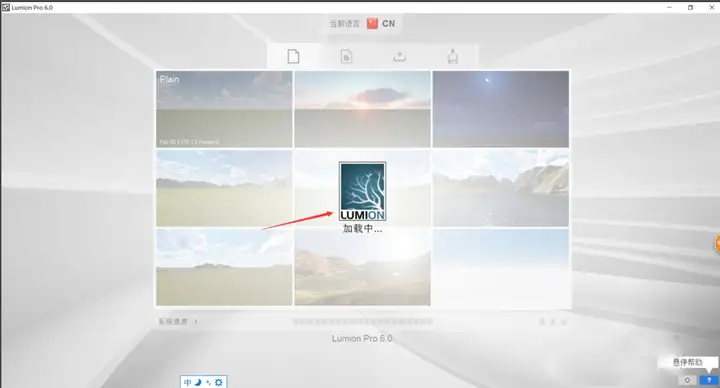Restore down the Lumion window
Screen dimensions: 720x388
[x=690, y=7]
